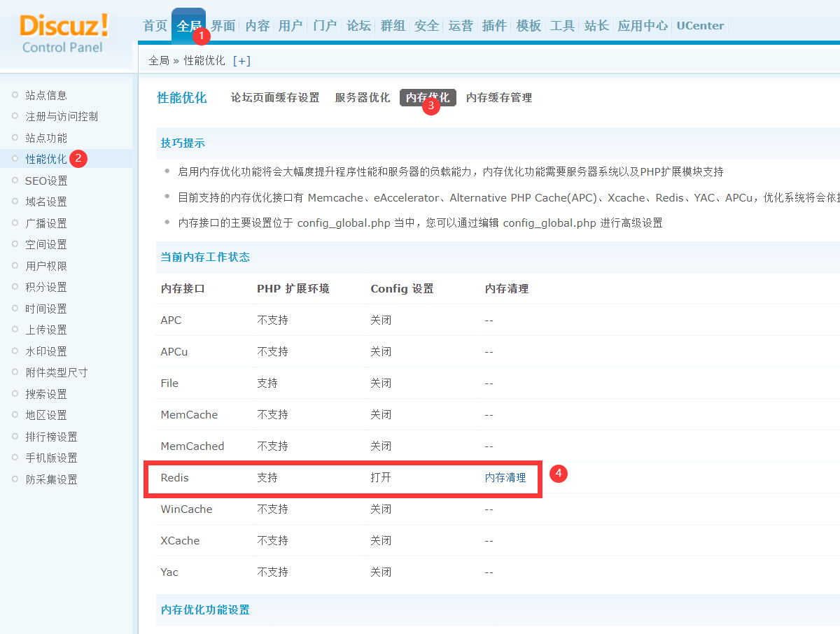Select 上传设置 in the sidebar

pos(46,330)
